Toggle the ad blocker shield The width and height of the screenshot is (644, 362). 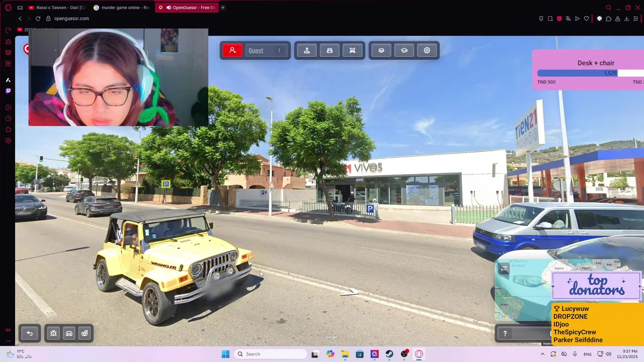559,19
